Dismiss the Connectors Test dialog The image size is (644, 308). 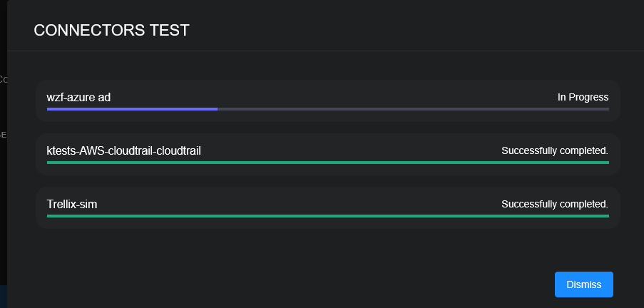pyautogui.click(x=583, y=284)
